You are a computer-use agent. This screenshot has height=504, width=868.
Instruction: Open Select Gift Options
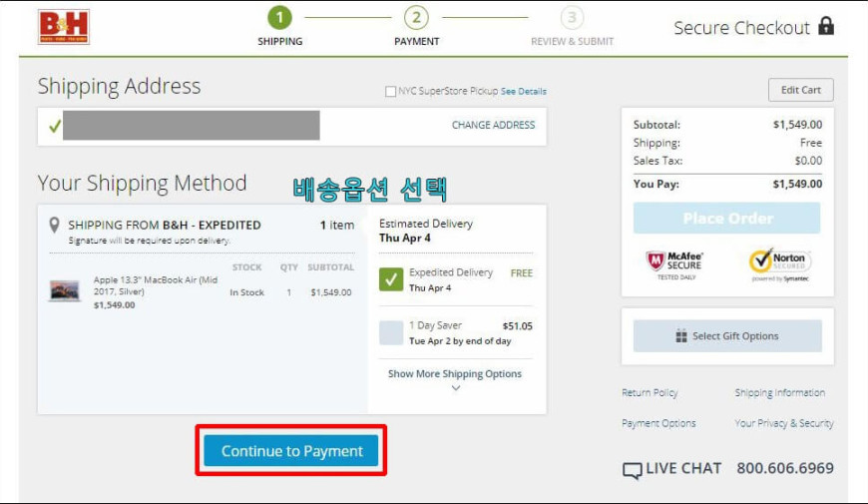coord(727,336)
